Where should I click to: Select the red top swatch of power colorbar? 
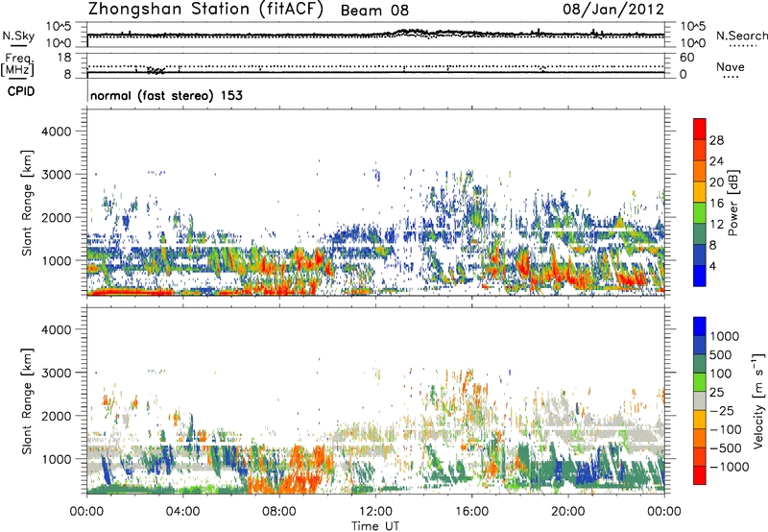click(x=700, y=130)
